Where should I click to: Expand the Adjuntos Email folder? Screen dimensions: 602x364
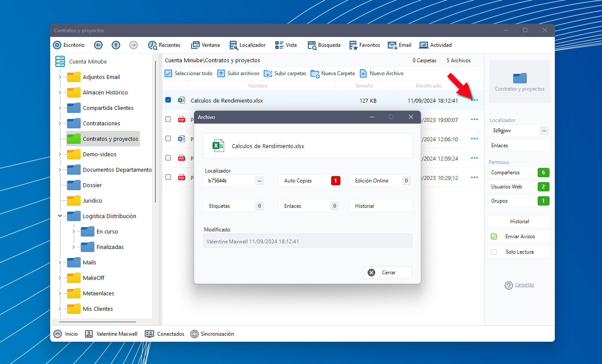tap(60, 77)
